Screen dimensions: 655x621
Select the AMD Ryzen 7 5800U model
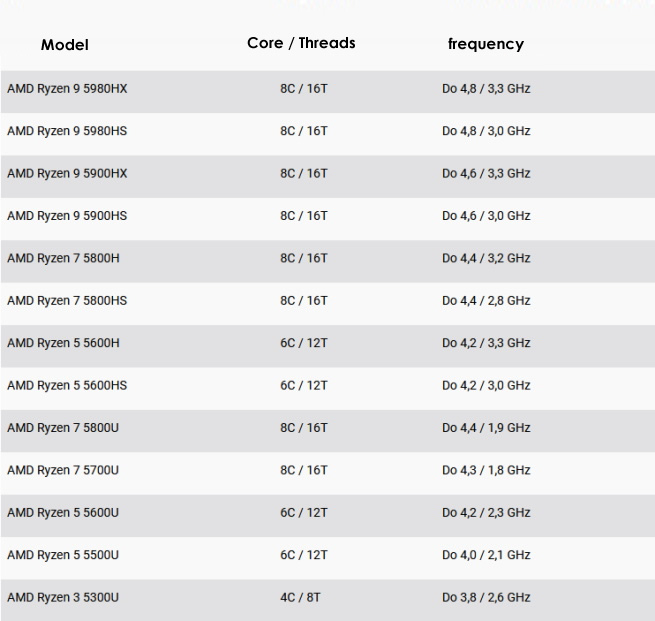coord(63,428)
